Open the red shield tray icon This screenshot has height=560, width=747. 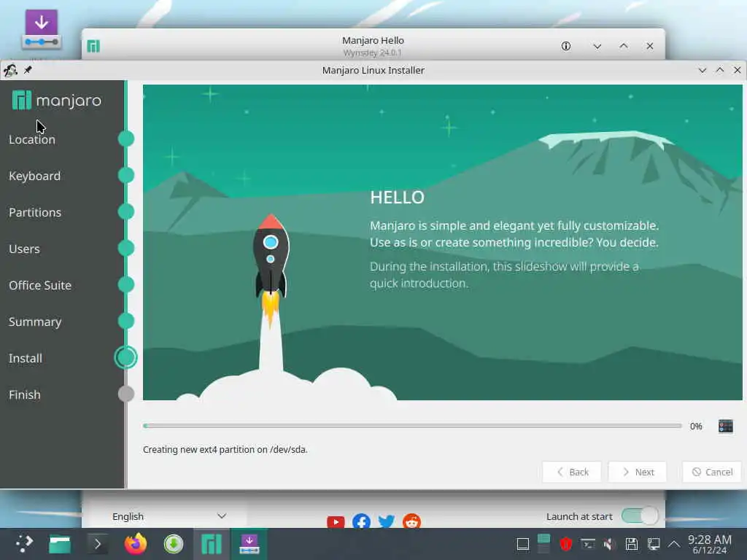click(x=565, y=544)
